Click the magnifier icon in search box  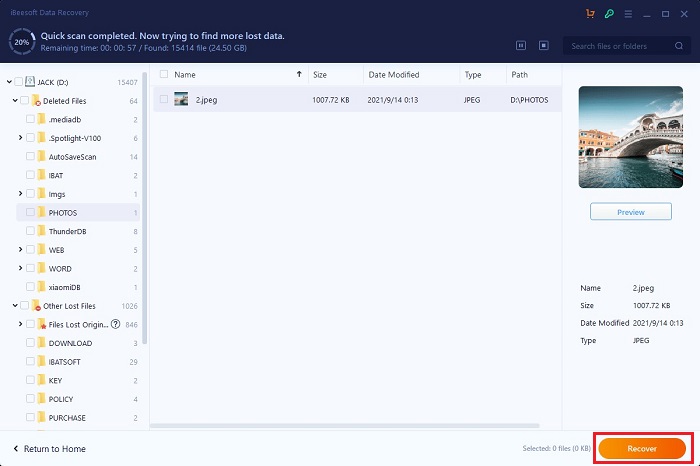point(678,46)
